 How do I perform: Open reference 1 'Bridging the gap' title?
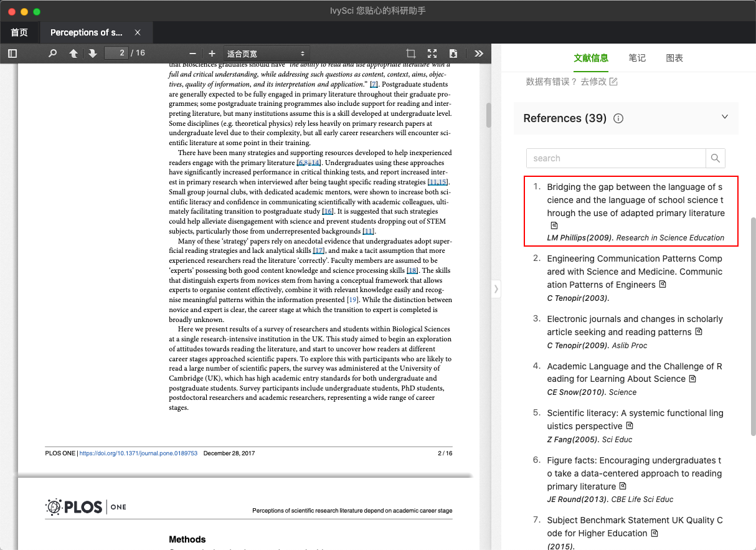click(x=635, y=200)
